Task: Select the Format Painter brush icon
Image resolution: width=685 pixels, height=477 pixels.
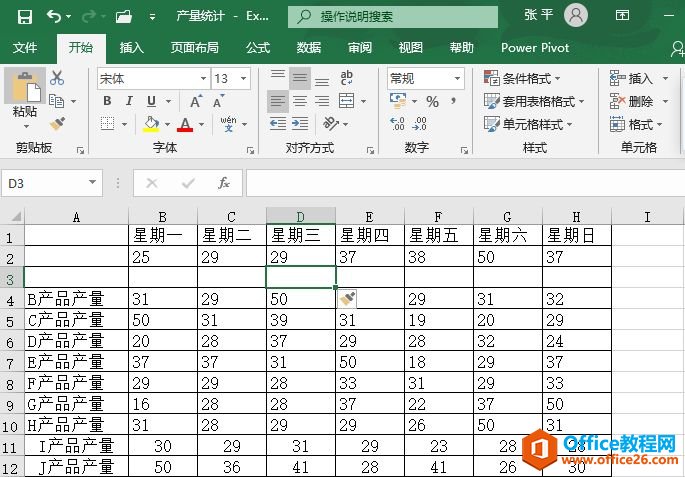Action: click(x=57, y=123)
